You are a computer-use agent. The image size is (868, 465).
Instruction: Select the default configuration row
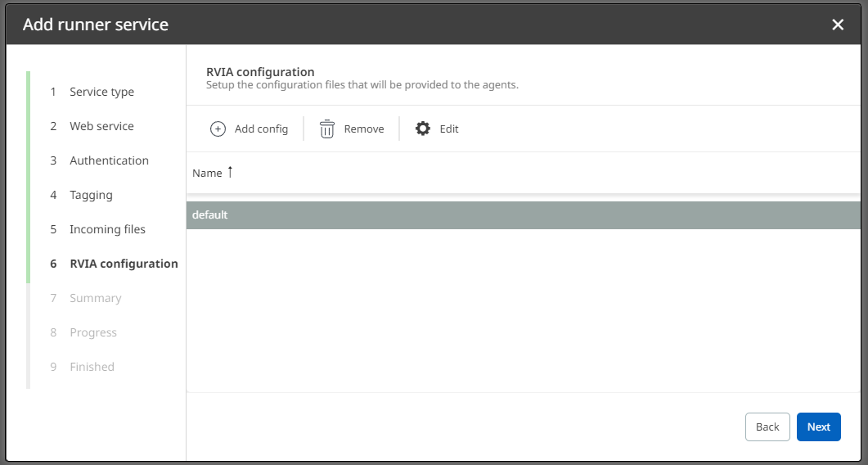pyautogui.click(x=524, y=215)
